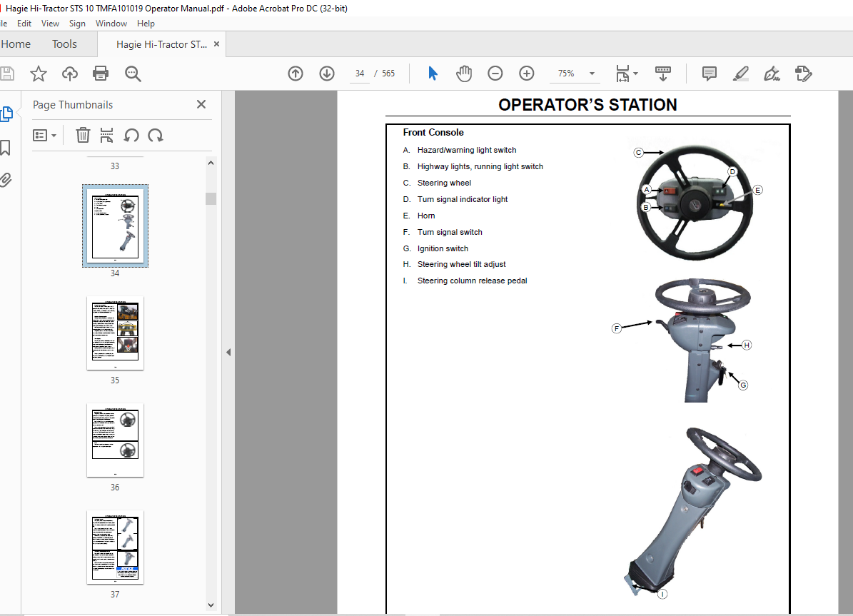The width and height of the screenshot is (853, 616).
Task: Open the Bookmarks pane icon
Action: [x=6, y=148]
